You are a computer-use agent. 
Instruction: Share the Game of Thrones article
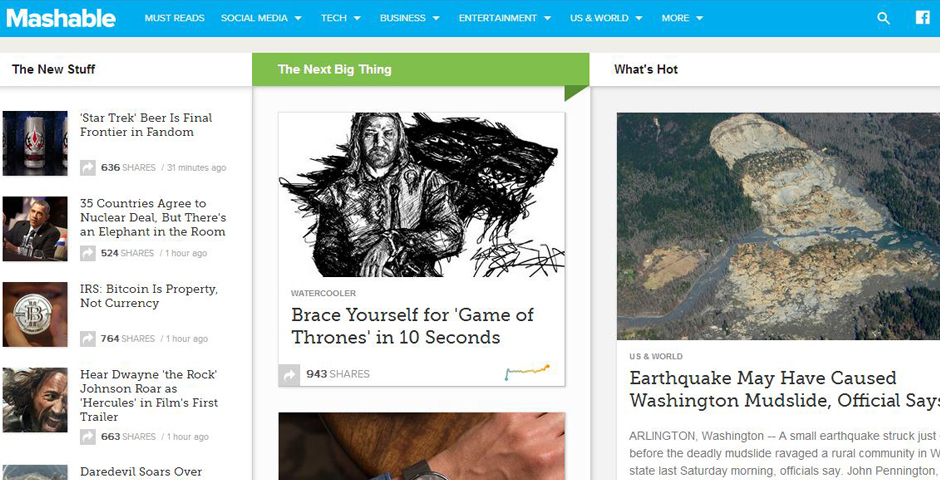tap(289, 375)
